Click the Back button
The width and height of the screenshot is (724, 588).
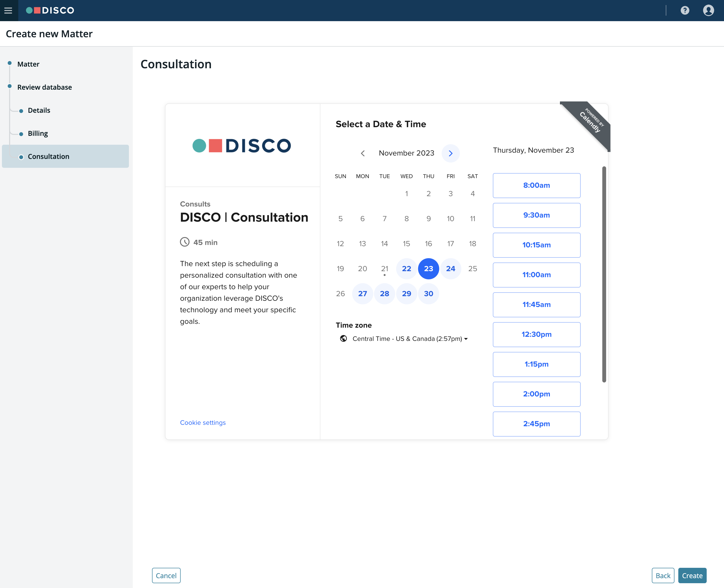663,575
